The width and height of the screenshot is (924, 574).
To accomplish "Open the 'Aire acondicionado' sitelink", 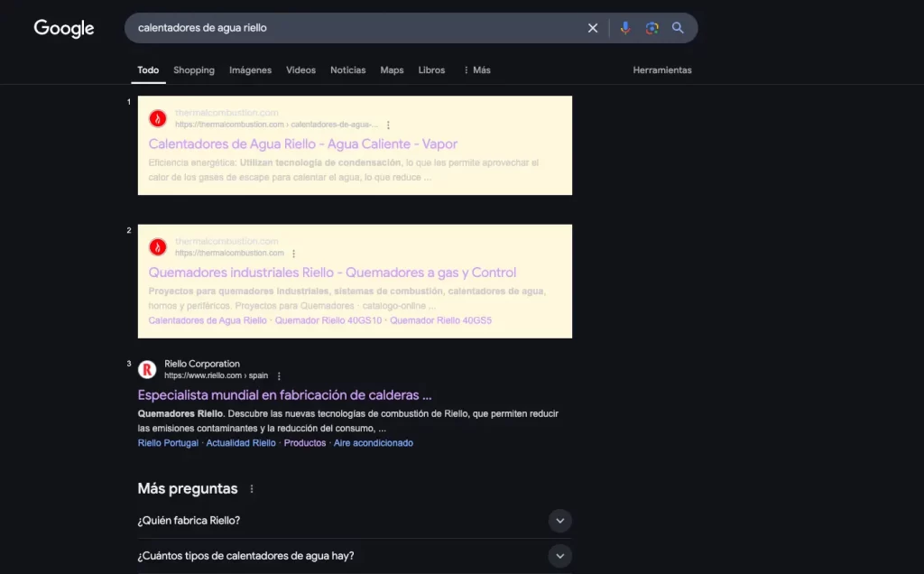I will (373, 443).
